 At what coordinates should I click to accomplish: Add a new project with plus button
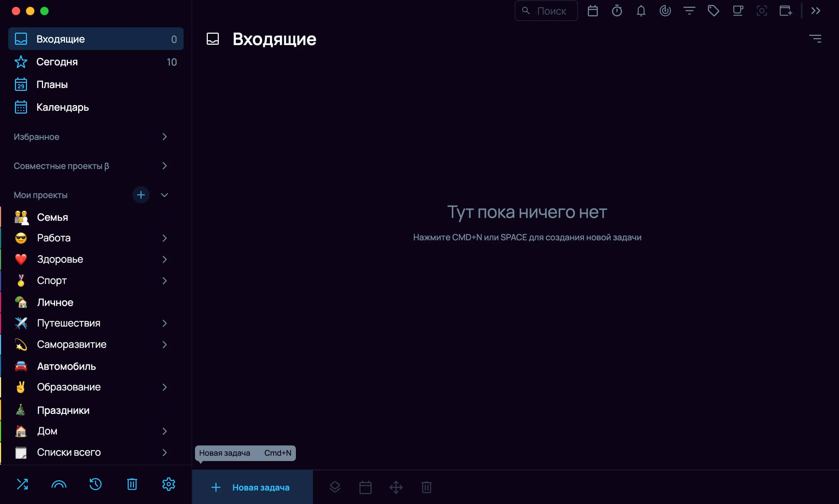[x=141, y=195]
